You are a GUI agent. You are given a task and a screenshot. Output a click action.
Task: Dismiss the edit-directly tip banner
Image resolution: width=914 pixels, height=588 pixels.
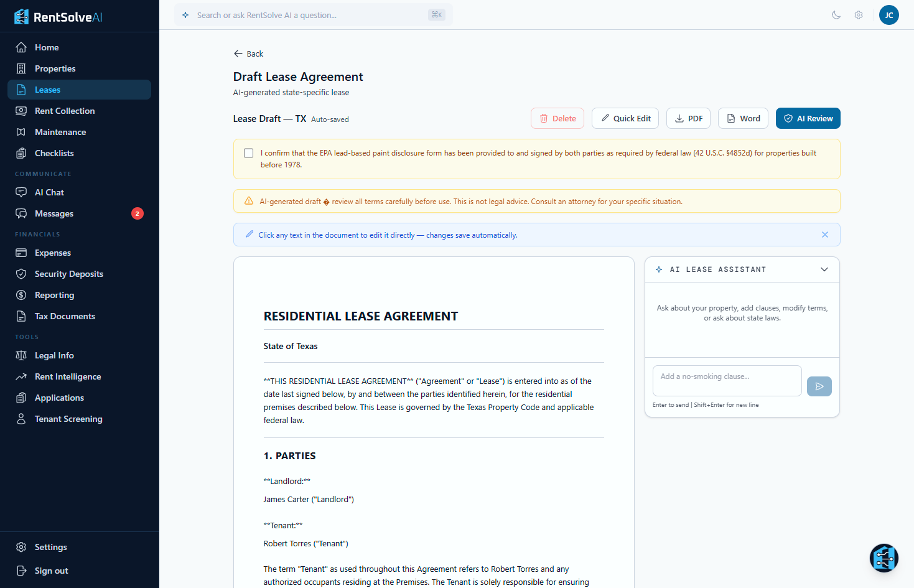825,235
